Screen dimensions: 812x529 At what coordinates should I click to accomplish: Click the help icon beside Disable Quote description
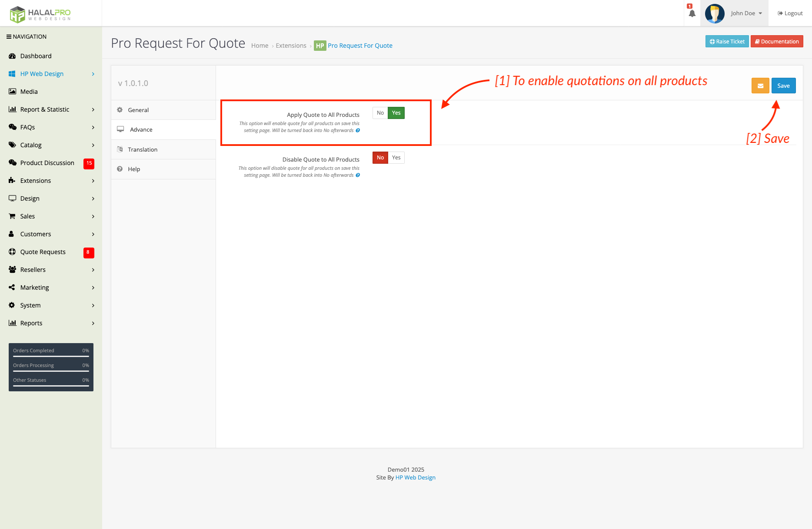[x=358, y=175]
